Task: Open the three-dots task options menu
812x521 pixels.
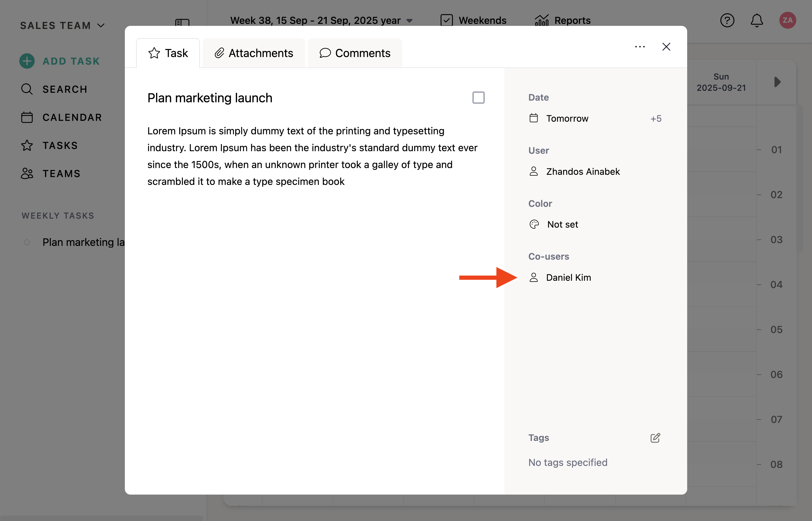Action: (640, 47)
